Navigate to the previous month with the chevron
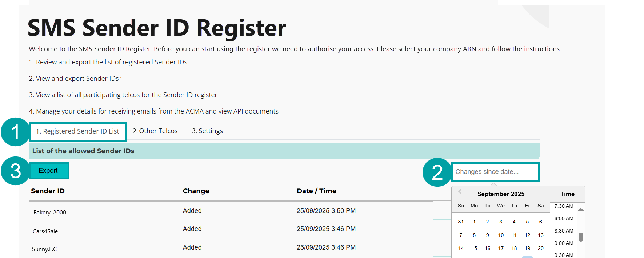The width and height of the screenshot is (644, 258). tap(460, 192)
